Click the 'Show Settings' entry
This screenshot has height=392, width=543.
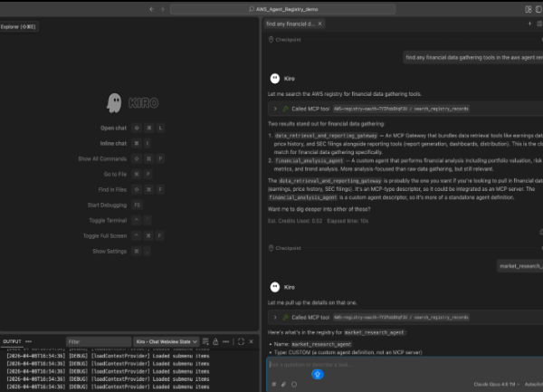click(110, 252)
